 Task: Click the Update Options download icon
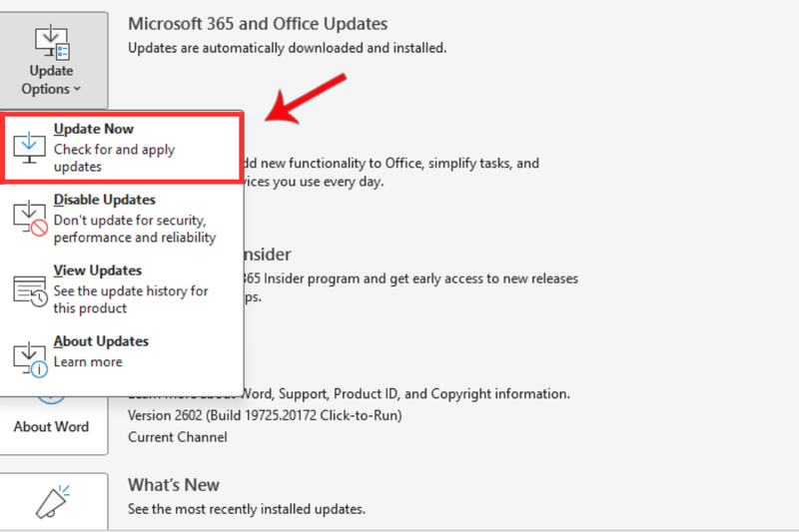click(x=52, y=43)
